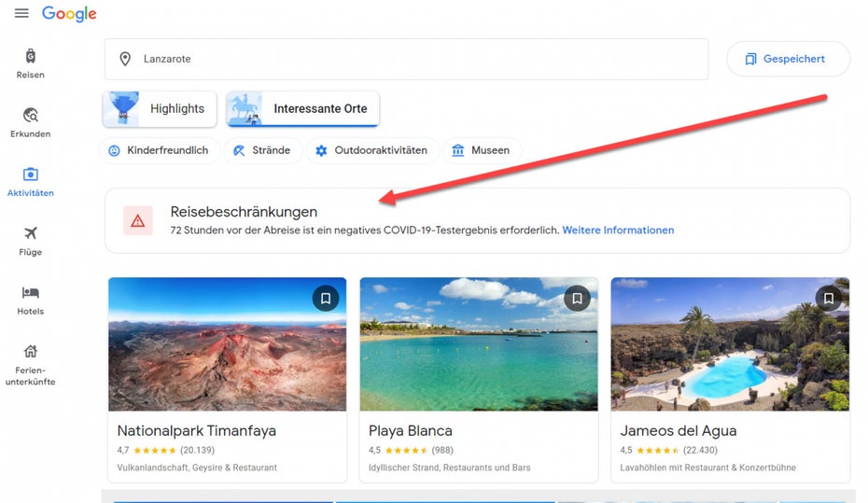
Task: Click the COVID-19 test requirement text
Action: [x=365, y=231]
